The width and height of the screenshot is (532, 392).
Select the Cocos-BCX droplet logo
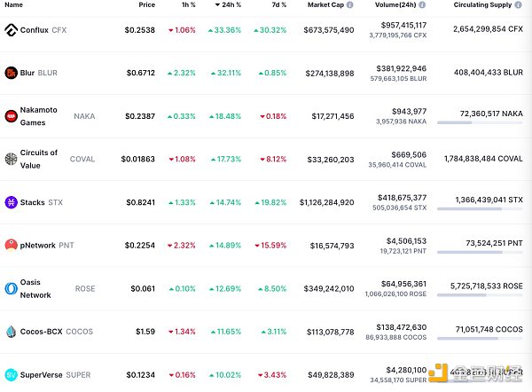pos(12,332)
